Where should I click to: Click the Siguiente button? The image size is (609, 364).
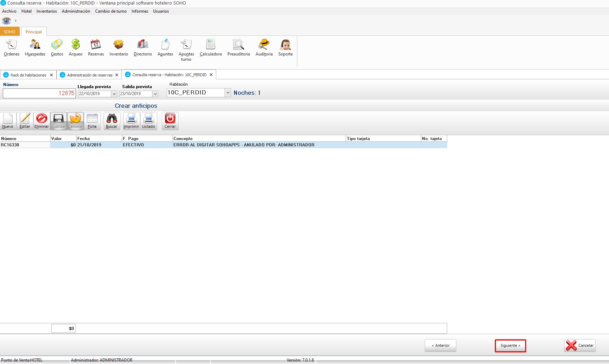(510, 345)
